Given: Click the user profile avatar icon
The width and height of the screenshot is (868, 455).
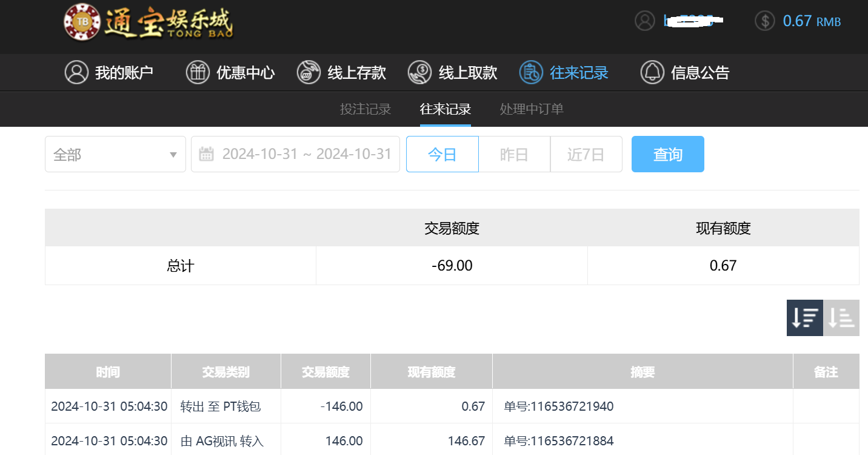Looking at the screenshot, I should click(644, 21).
